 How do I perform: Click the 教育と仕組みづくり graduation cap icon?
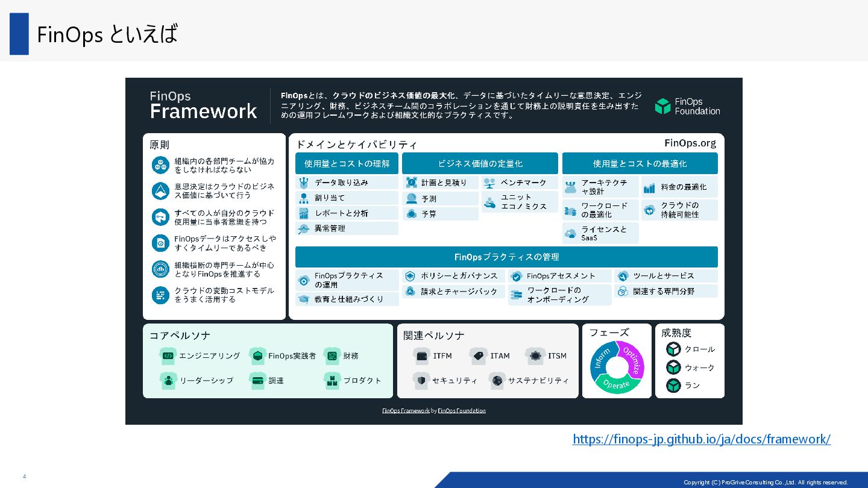click(x=304, y=299)
